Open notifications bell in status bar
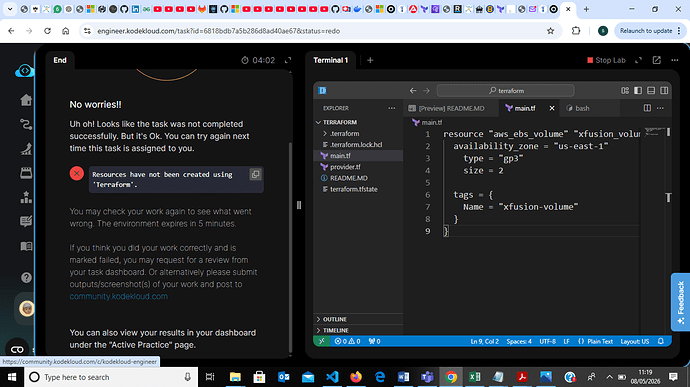This screenshot has height=387, width=690. 661,341
